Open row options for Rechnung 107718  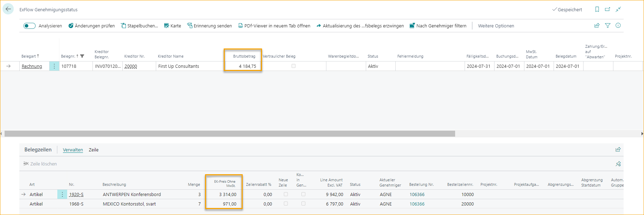[54, 66]
